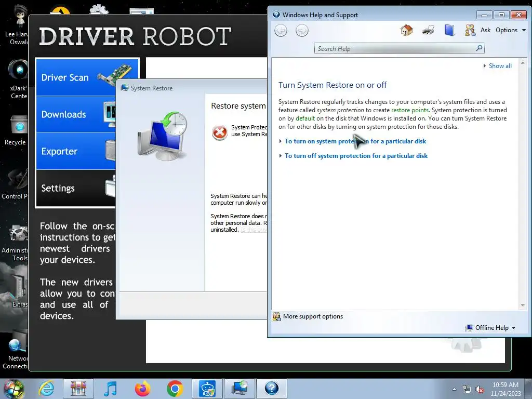
Task: Open Control Panel desktop icon
Action: 15,184
